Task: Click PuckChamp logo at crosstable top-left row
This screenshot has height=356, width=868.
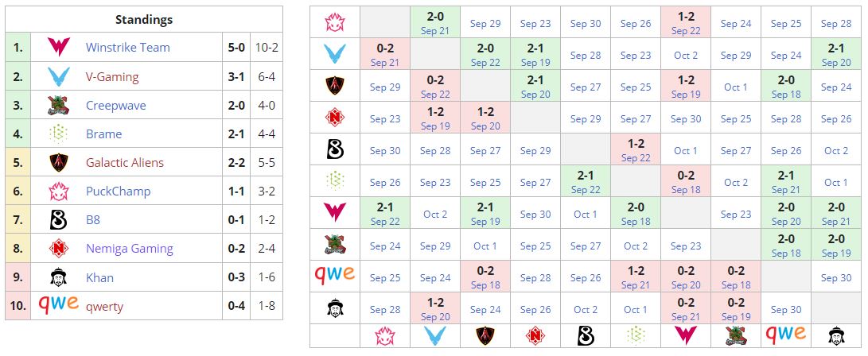Action: 335,23
